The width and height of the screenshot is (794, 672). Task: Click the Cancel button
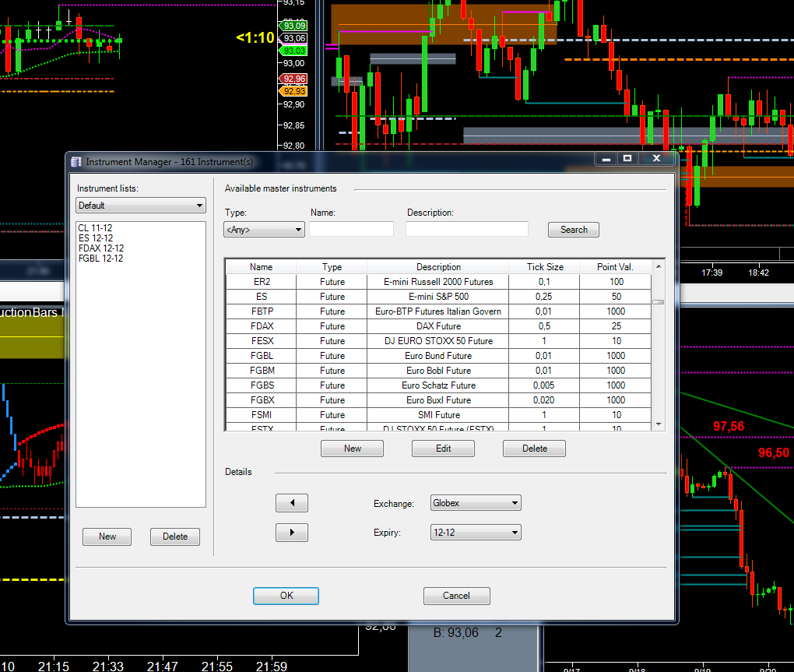click(x=456, y=596)
